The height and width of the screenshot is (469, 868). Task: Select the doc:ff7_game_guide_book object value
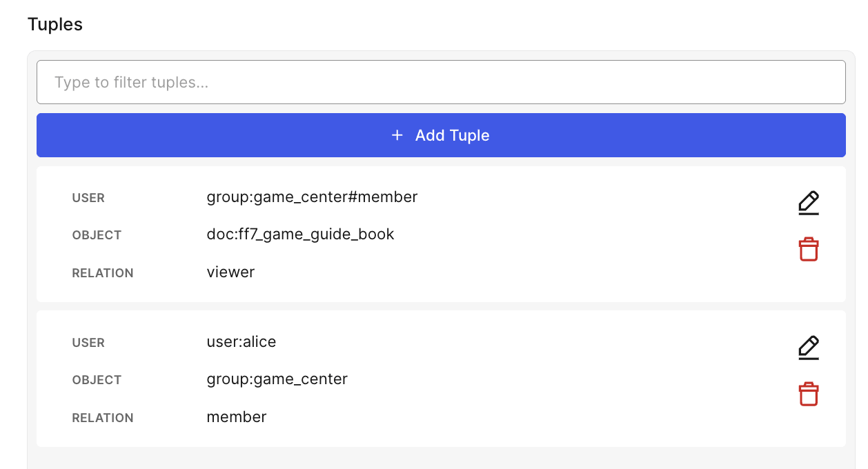pyautogui.click(x=300, y=234)
